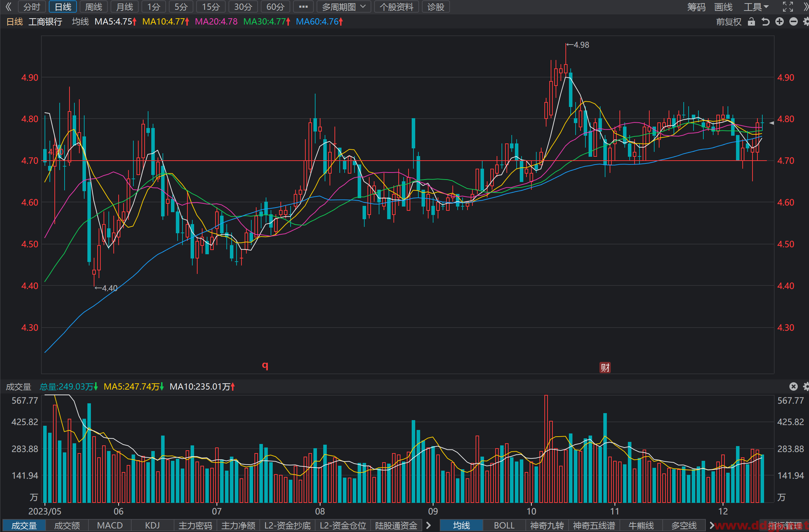Zoom out chart with minus icon
Image resolution: width=809 pixels, height=532 pixels.
pos(793,22)
